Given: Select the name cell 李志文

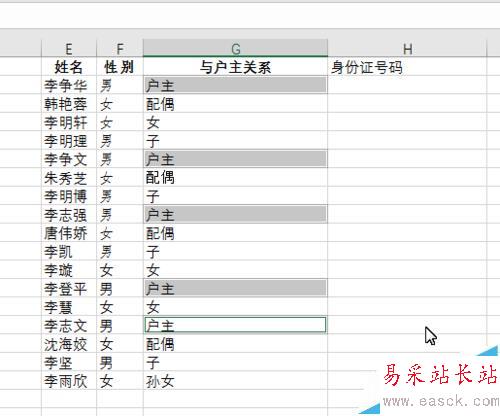Looking at the screenshot, I should [x=69, y=325].
